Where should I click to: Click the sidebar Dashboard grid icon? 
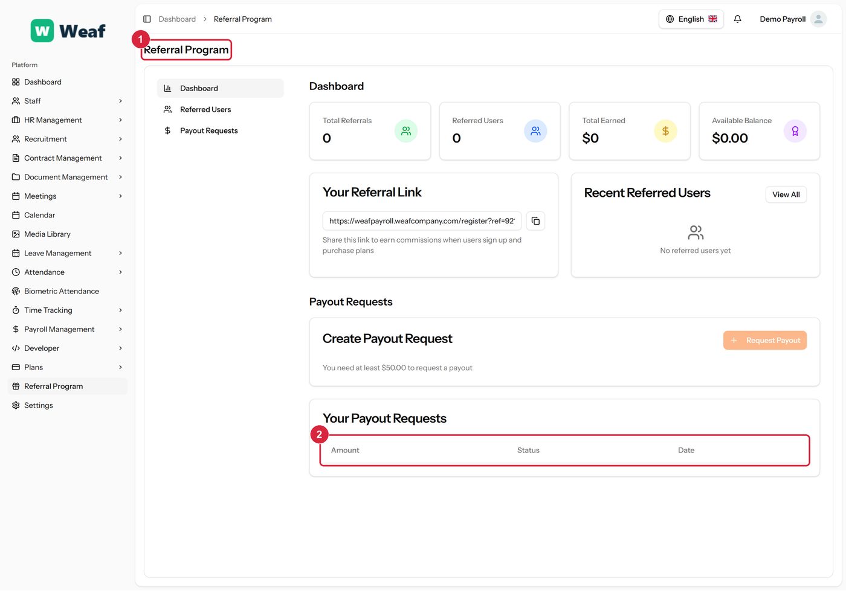click(x=16, y=82)
